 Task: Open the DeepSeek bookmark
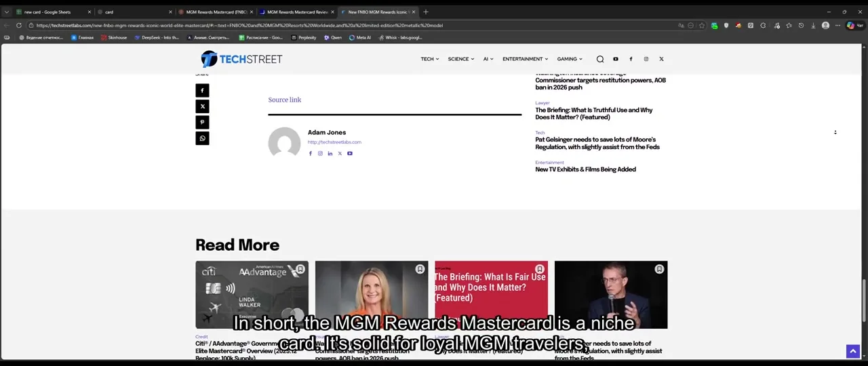coord(157,37)
